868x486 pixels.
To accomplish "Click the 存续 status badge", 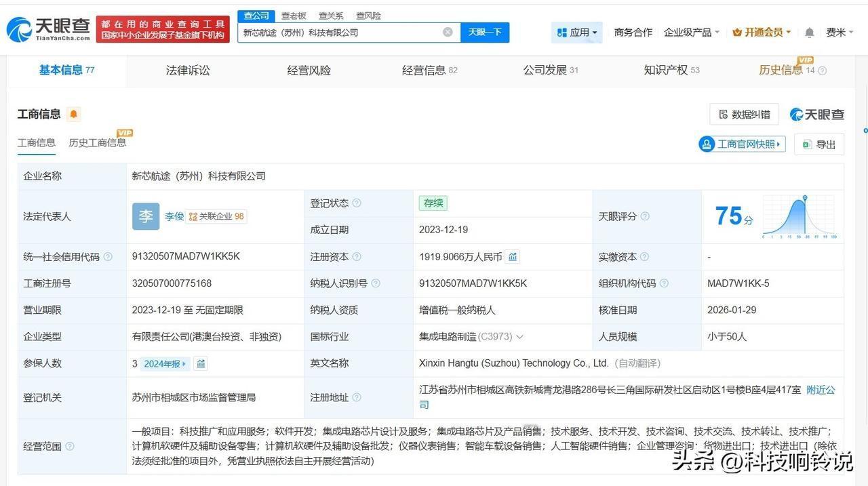I will click(433, 203).
